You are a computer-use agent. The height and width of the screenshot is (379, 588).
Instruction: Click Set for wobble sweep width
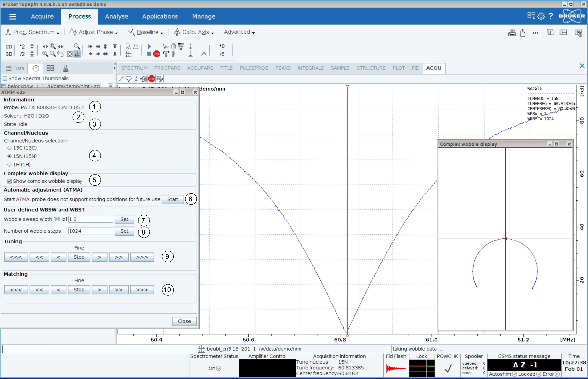tap(124, 219)
